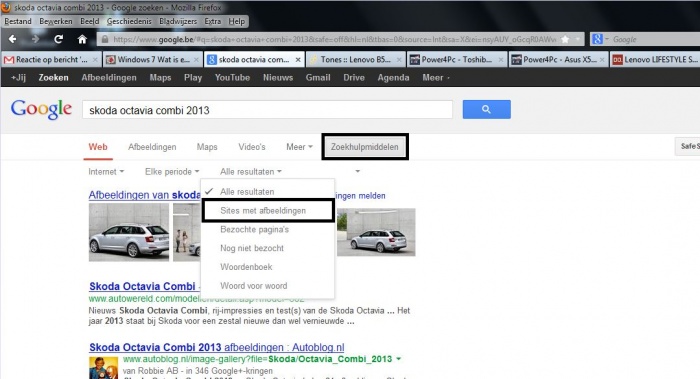Viewport: 700px width, 379px height.
Task: Switch to 'Power4Pc - Toshib...' tab
Action: tap(456, 59)
